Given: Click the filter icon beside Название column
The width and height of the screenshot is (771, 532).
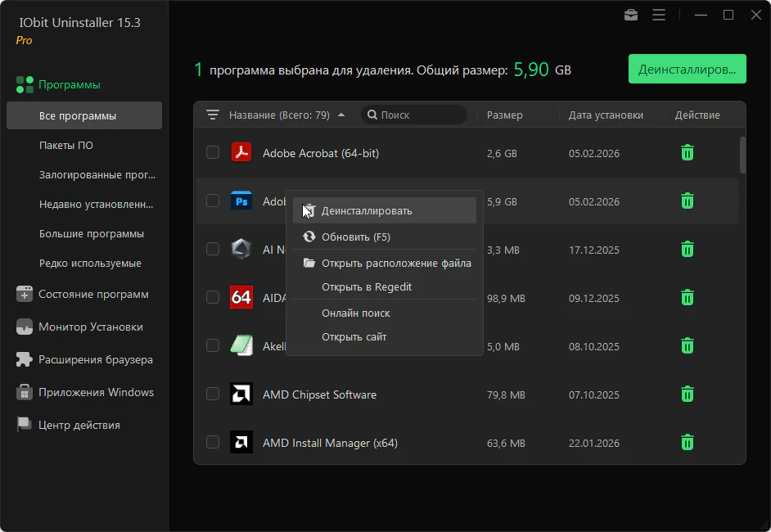Looking at the screenshot, I should (213, 115).
